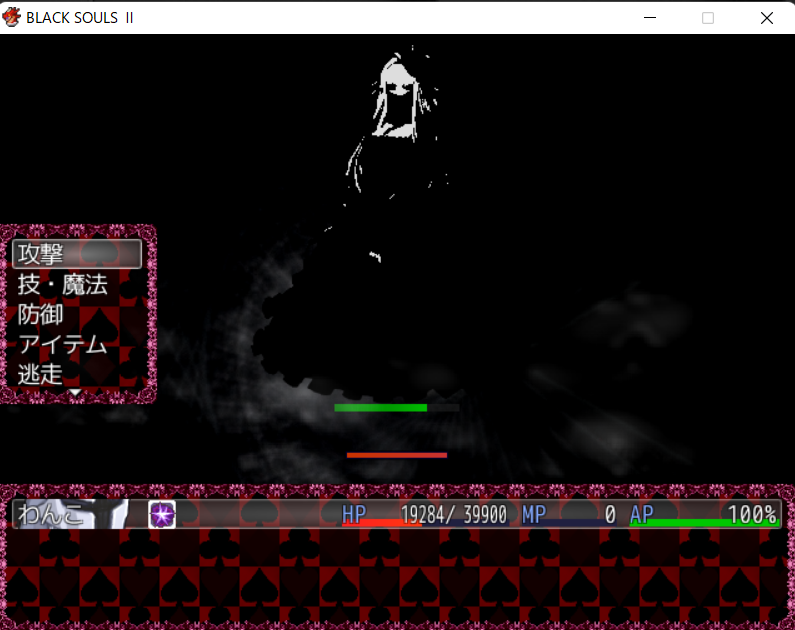Click the red HP gauge bar

(382, 524)
